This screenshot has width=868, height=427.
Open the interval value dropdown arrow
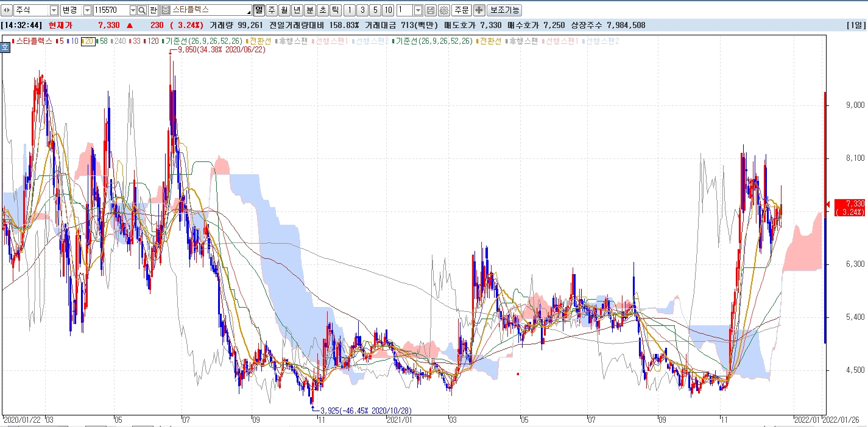point(417,10)
